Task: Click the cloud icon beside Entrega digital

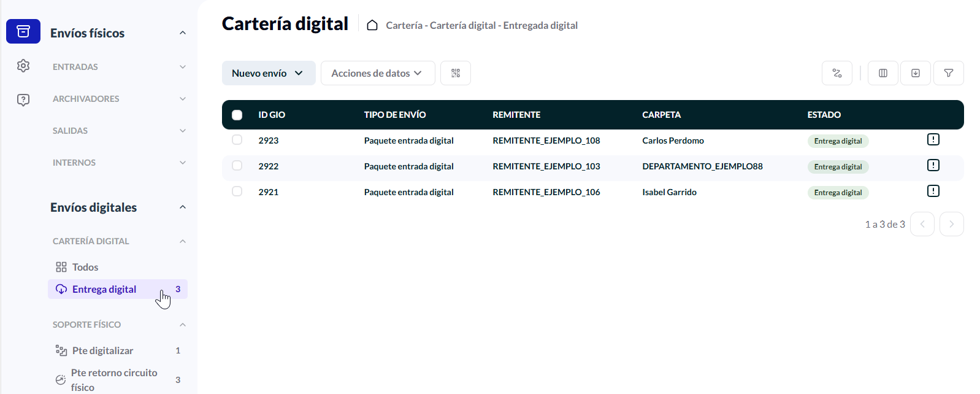Action: coord(61,289)
